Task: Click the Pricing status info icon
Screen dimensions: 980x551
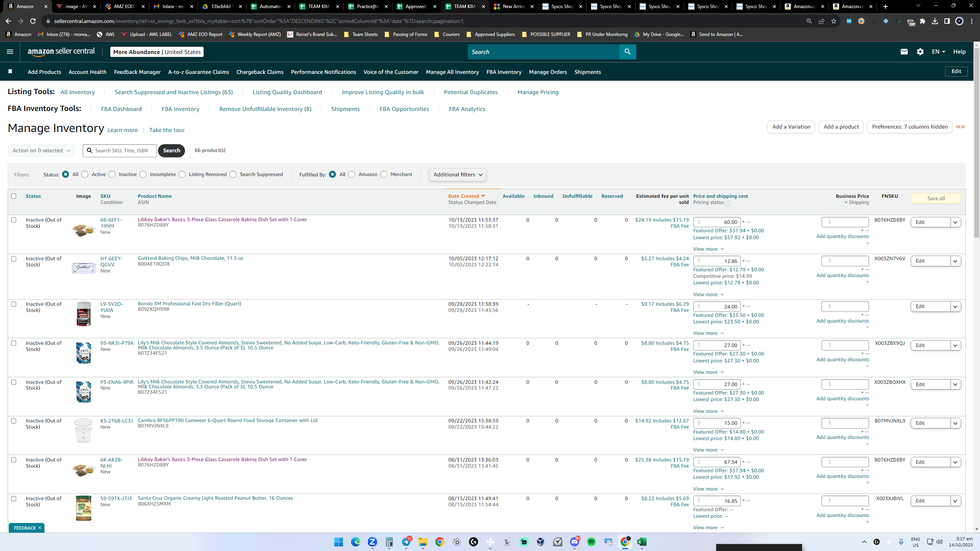Action: (x=728, y=203)
